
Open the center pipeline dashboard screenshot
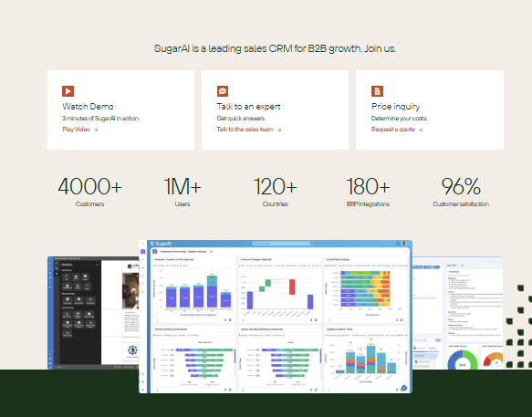click(276, 317)
